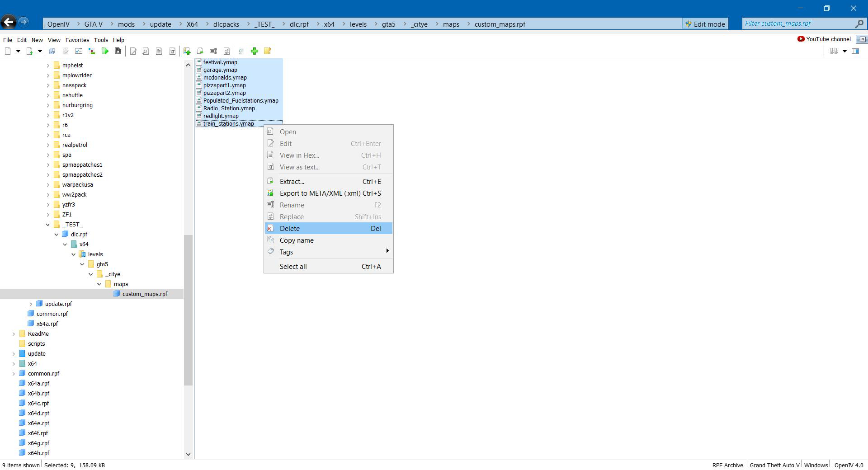
Task: Open the Tools menu
Action: (x=101, y=40)
